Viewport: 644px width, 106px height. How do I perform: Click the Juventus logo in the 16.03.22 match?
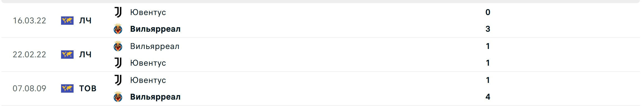118,12
